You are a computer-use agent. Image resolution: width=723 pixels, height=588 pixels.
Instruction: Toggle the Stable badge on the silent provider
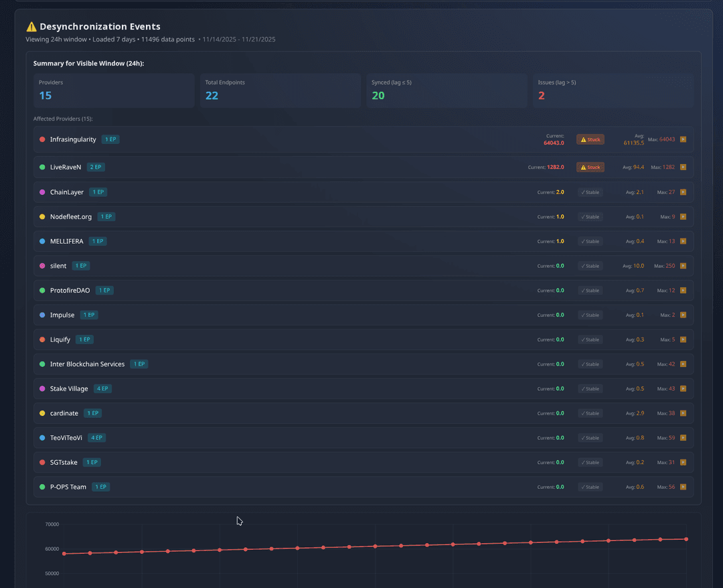coord(589,266)
